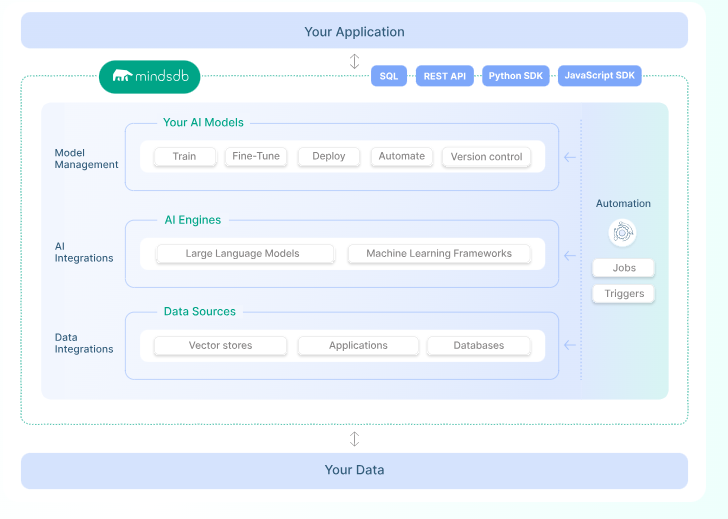Choose the JavaScript SDK tag
Image resolution: width=728 pixels, height=519 pixels.
(599, 76)
